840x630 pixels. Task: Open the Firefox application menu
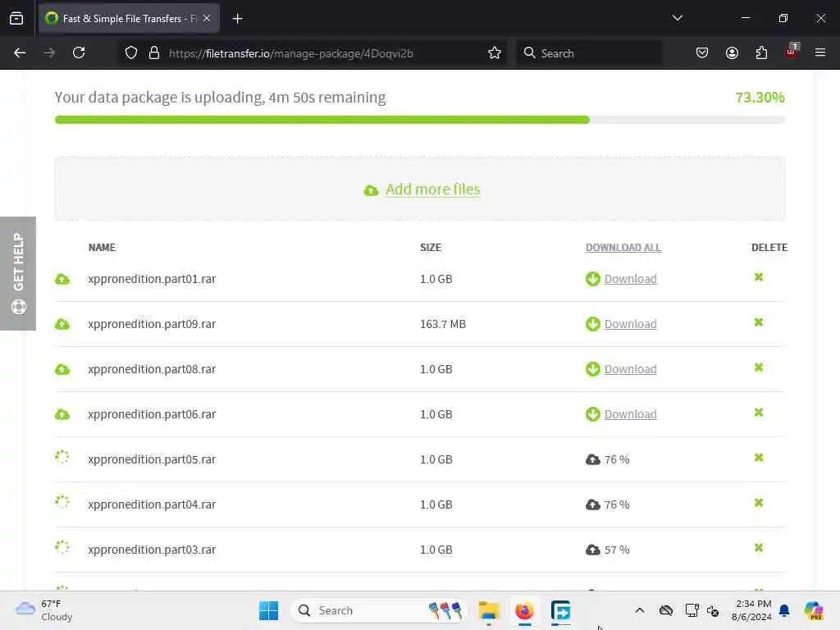820,52
